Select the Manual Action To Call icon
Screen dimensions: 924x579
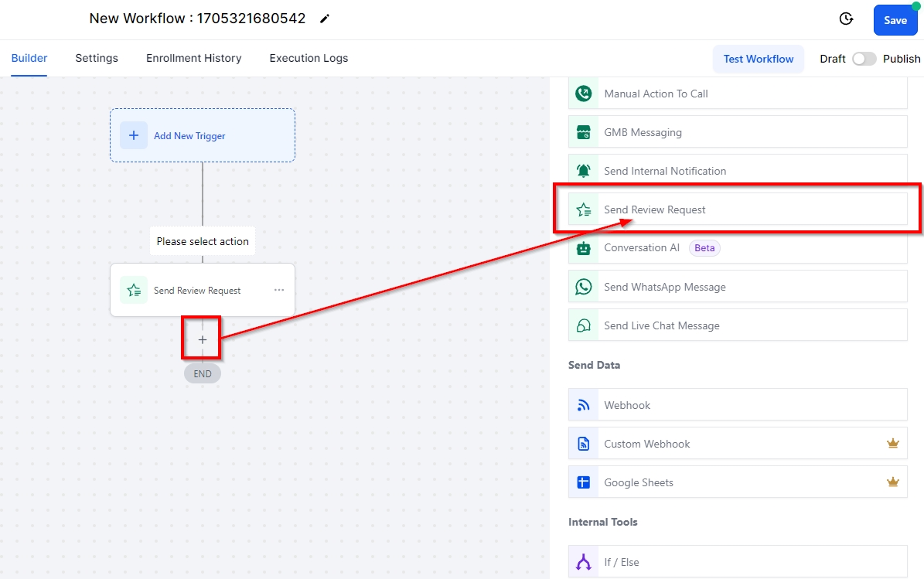[584, 94]
